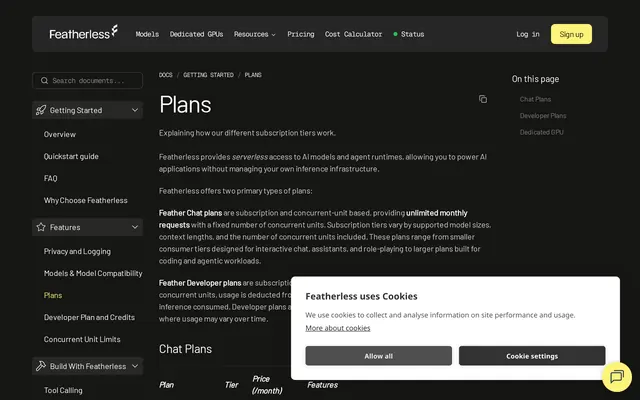The width and height of the screenshot is (640, 400).
Task: Click the Tier table column header
Action: (231, 385)
